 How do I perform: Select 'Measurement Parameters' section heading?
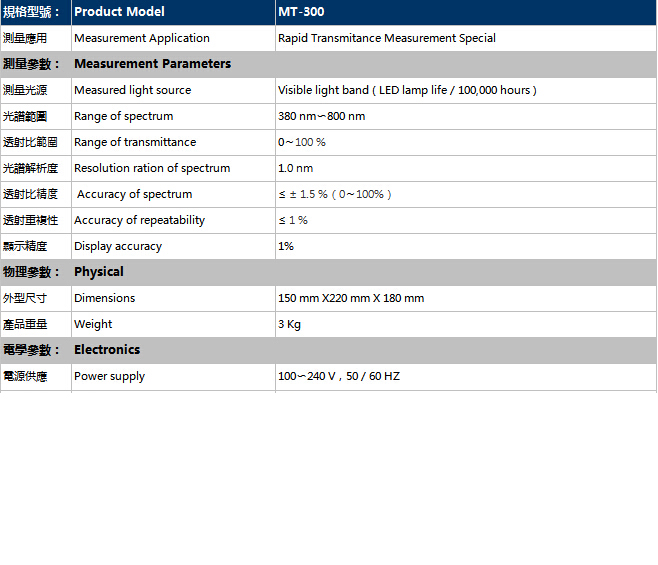pos(153,64)
